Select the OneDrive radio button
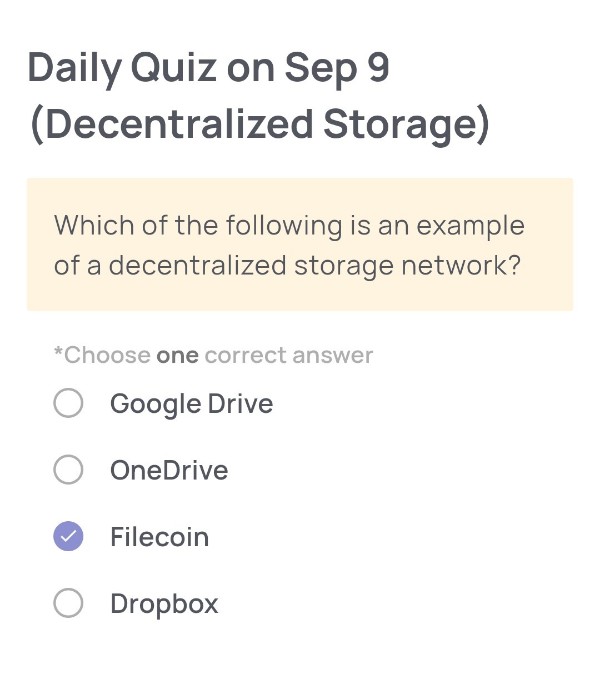 [68, 470]
